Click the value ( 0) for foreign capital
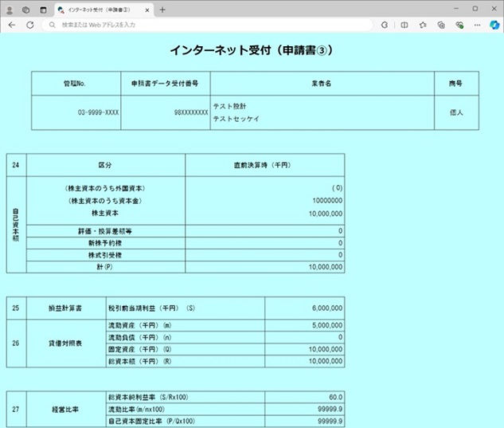This screenshot has height=428, width=504. pos(337,188)
